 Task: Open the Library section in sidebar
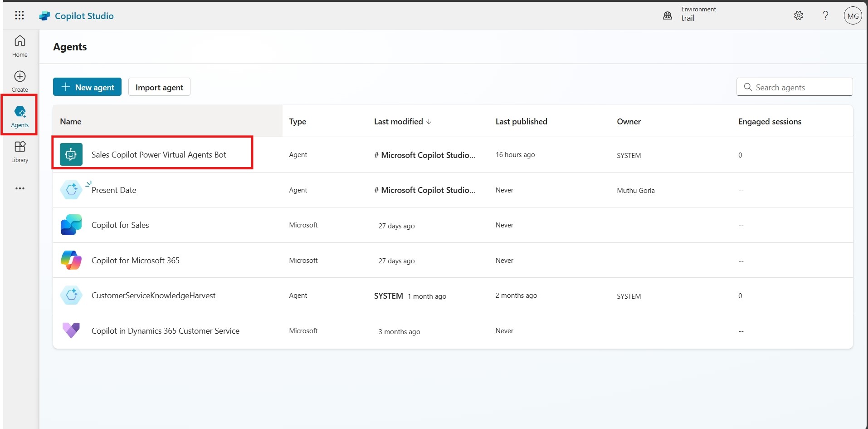tap(20, 151)
